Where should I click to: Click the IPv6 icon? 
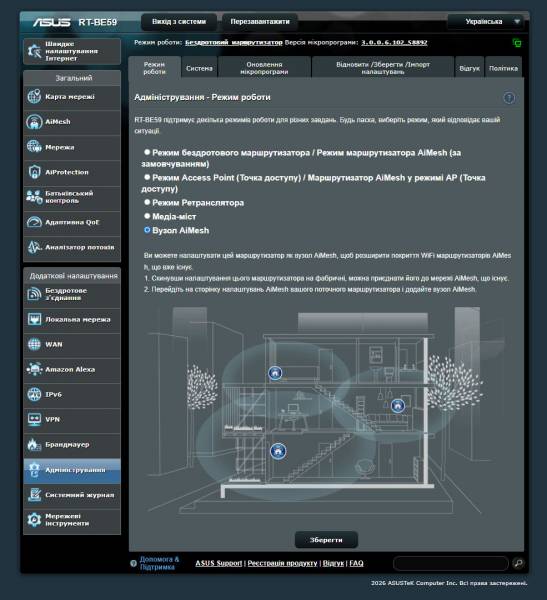point(34,394)
